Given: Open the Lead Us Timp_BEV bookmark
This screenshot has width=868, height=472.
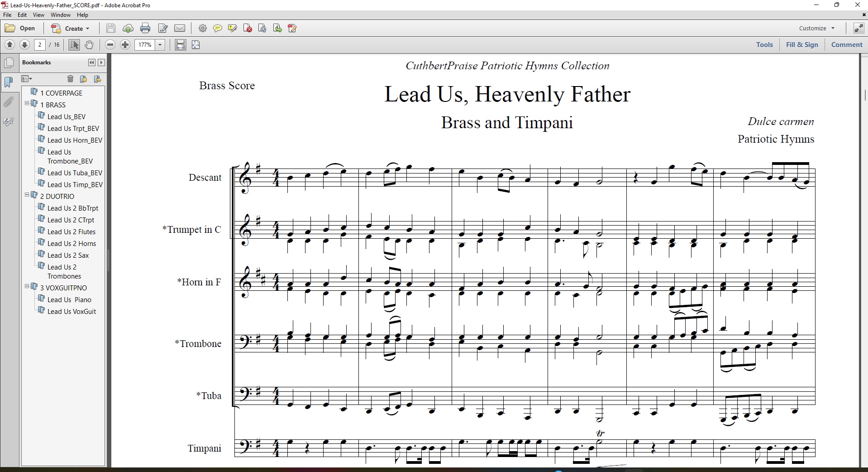Looking at the screenshot, I should point(75,185).
